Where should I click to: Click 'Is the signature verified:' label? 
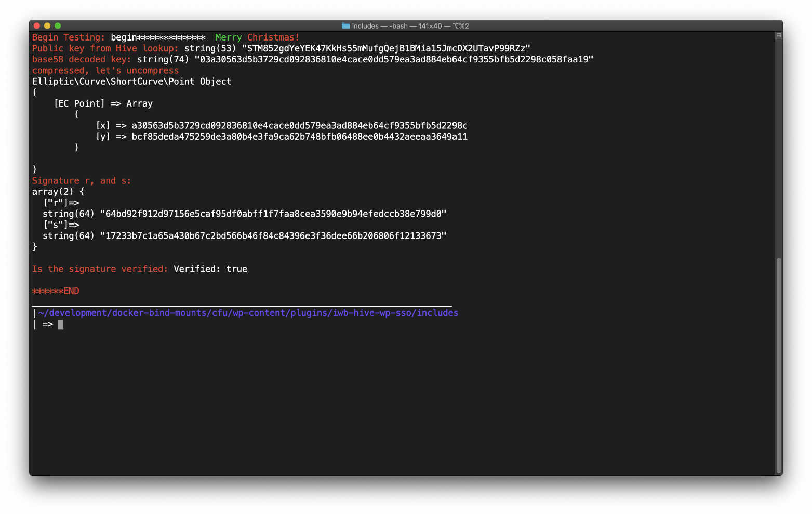[x=100, y=269]
